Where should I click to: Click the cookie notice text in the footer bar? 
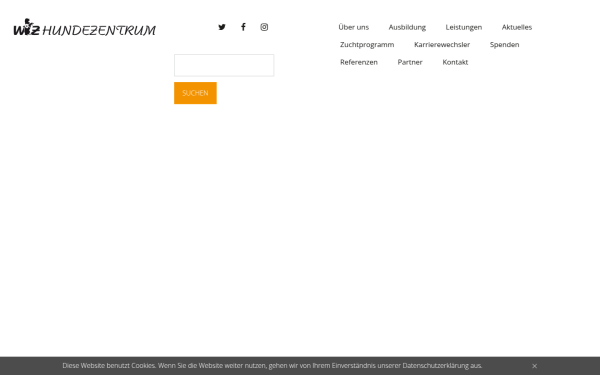click(272, 366)
